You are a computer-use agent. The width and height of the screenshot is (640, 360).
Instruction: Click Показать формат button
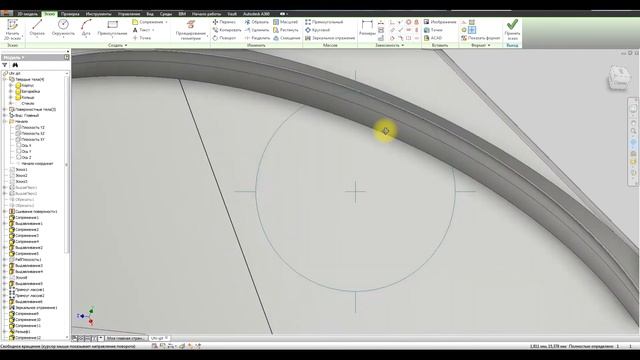click(x=480, y=38)
